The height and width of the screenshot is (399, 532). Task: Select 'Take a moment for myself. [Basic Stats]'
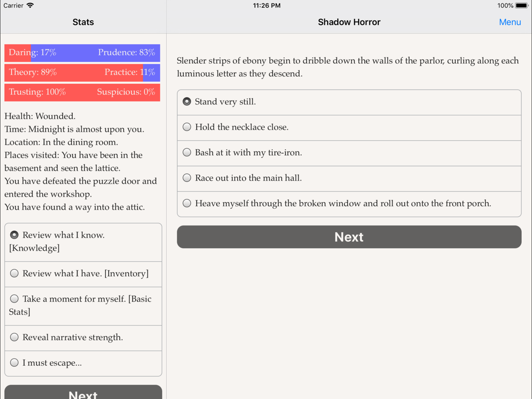click(83, 306)
